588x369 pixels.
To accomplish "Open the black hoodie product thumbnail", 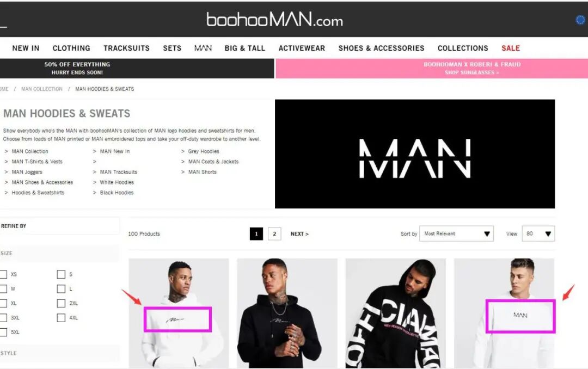I will 287,313.
